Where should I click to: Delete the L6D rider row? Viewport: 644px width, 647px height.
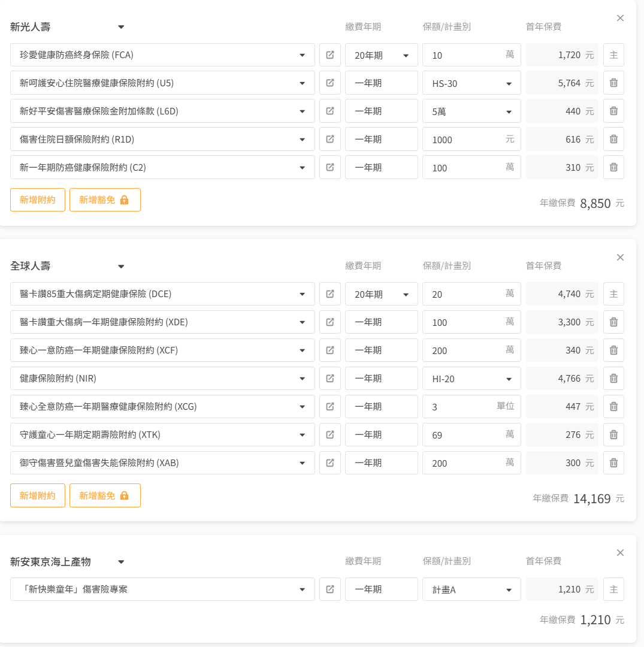613,111
